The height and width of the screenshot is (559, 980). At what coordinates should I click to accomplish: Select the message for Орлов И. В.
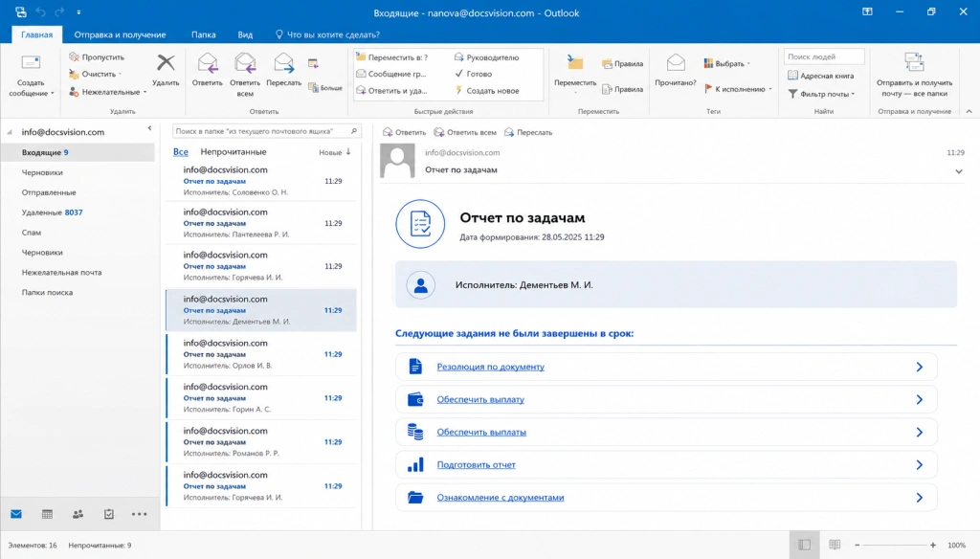point(261,354)
